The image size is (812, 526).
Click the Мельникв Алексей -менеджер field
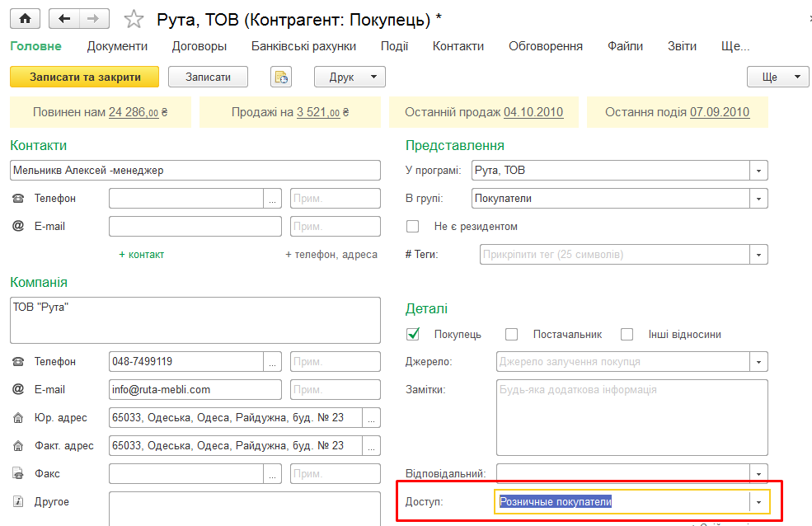coord(195,171)
